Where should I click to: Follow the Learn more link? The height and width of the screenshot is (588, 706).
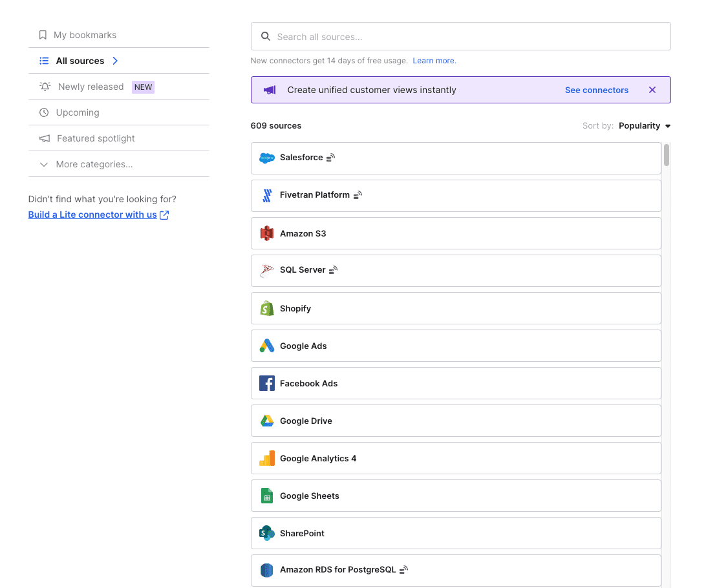click(x=434, y=61)
